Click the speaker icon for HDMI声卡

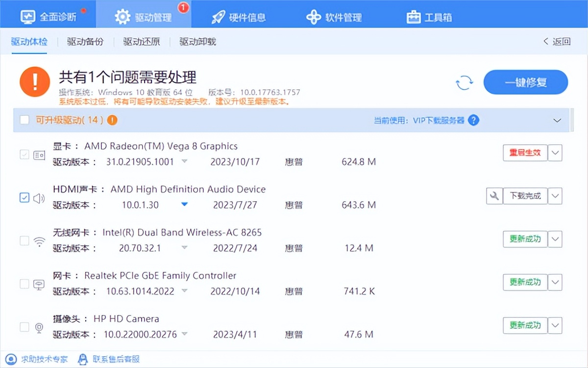[x=40, y=197]
